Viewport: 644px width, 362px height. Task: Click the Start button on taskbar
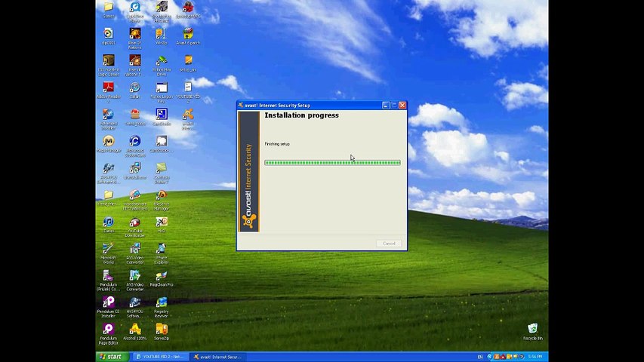[112, 357]
